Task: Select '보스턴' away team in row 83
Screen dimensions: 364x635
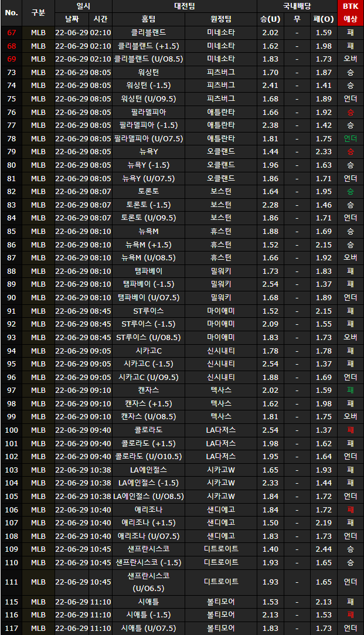Action: [221, 205]
